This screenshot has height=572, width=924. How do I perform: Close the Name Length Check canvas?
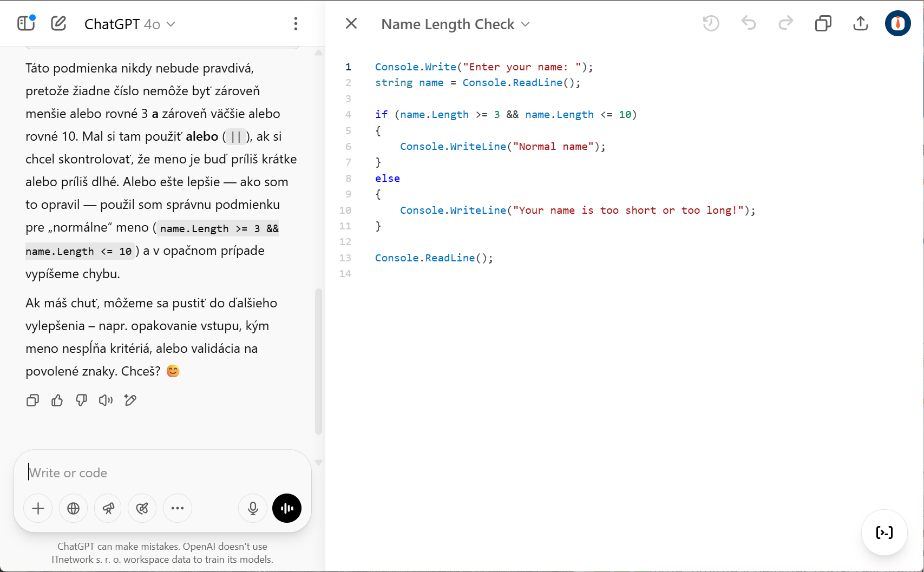351,23
